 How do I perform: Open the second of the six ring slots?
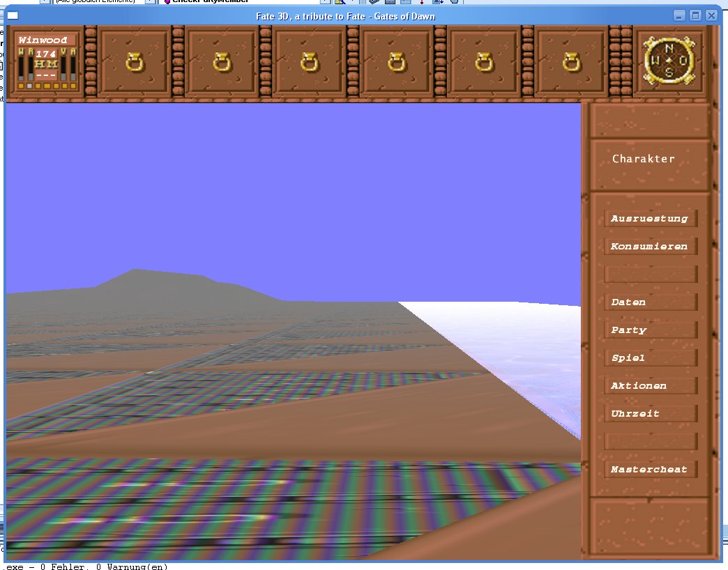(x=222, y=61)
